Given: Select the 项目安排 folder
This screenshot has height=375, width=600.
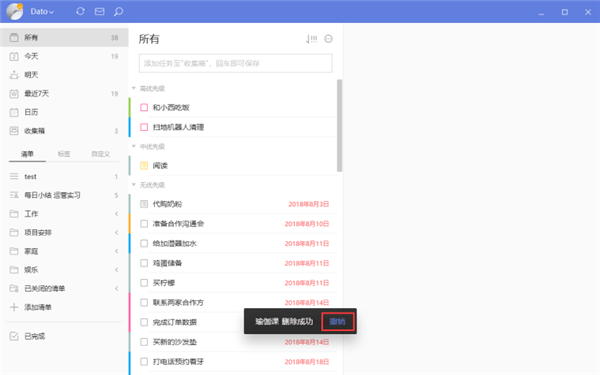Looking at the screenshot, I should click(64, 233).
